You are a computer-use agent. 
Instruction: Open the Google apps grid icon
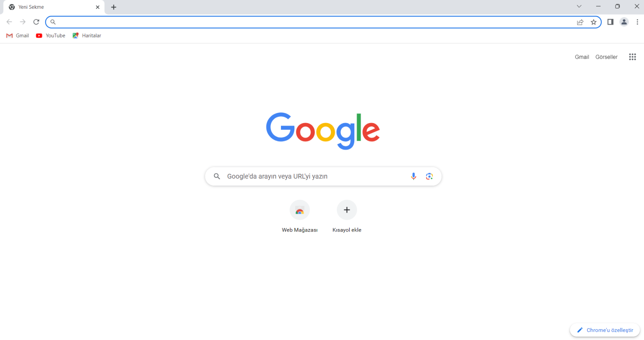(632, 57)
